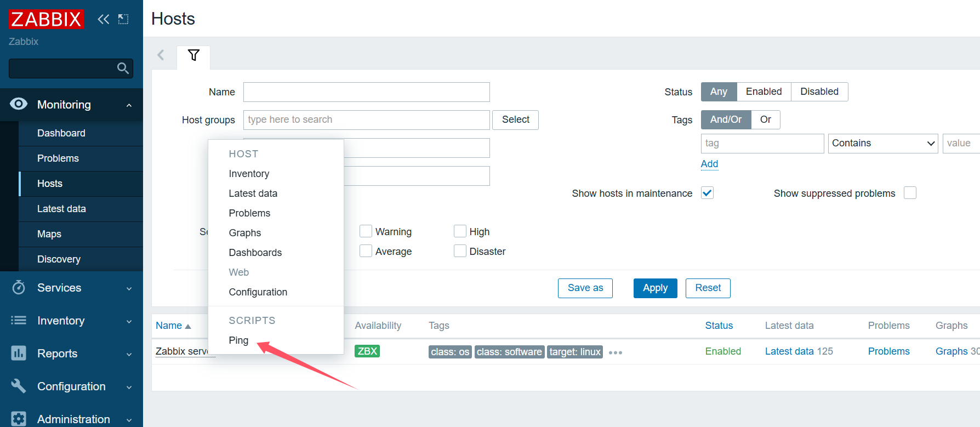This screenshot has width=980, height=427.
Task: Check the High severity box
Action: 460,231
